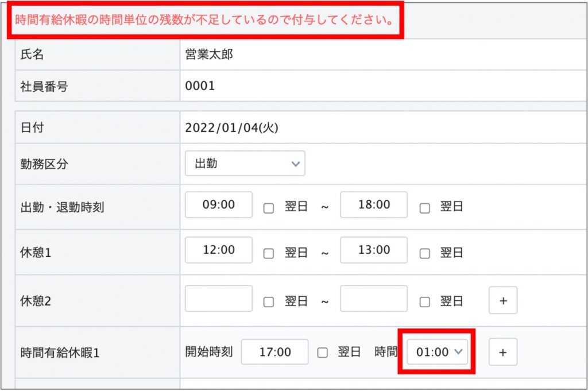588x391 pixels.
Task: Click the plus button beside 時間有給休暇1
Action: [x=503, y=353]
